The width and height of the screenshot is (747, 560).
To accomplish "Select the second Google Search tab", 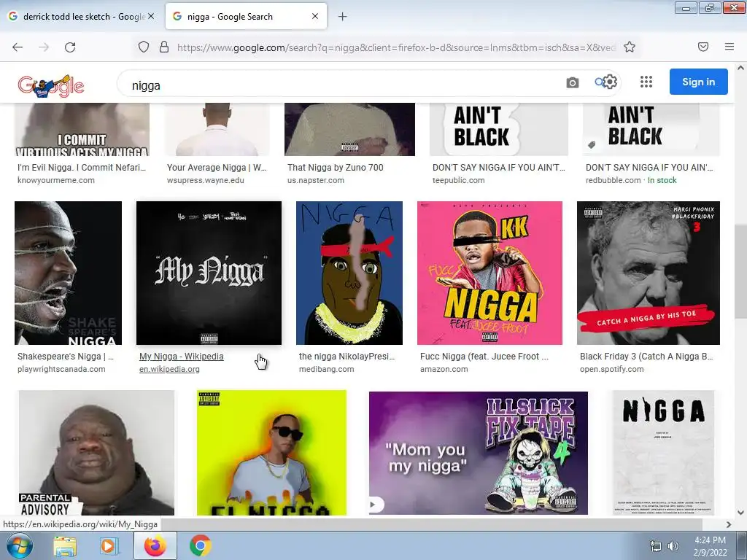I will tap(246, 16).
